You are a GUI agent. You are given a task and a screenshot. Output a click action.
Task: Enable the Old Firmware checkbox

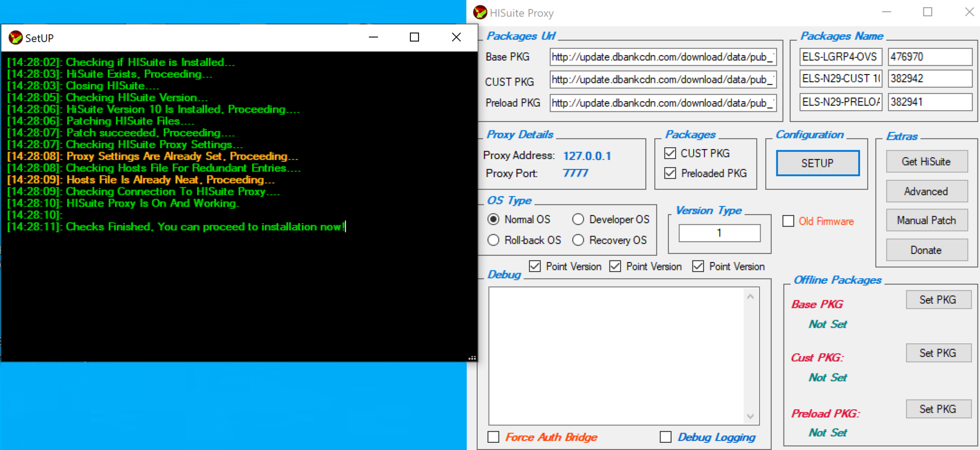pos(788,221)
